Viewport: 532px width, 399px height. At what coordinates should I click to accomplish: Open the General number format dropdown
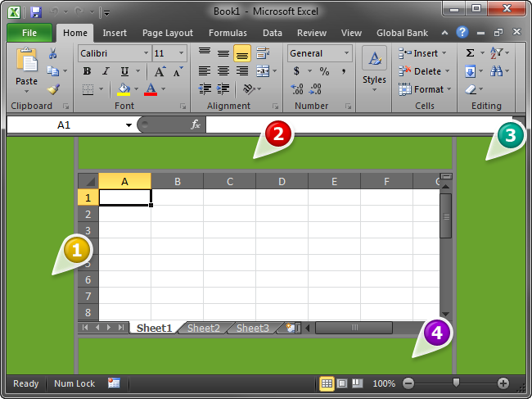pyautogui.click(x=346, y=53)
